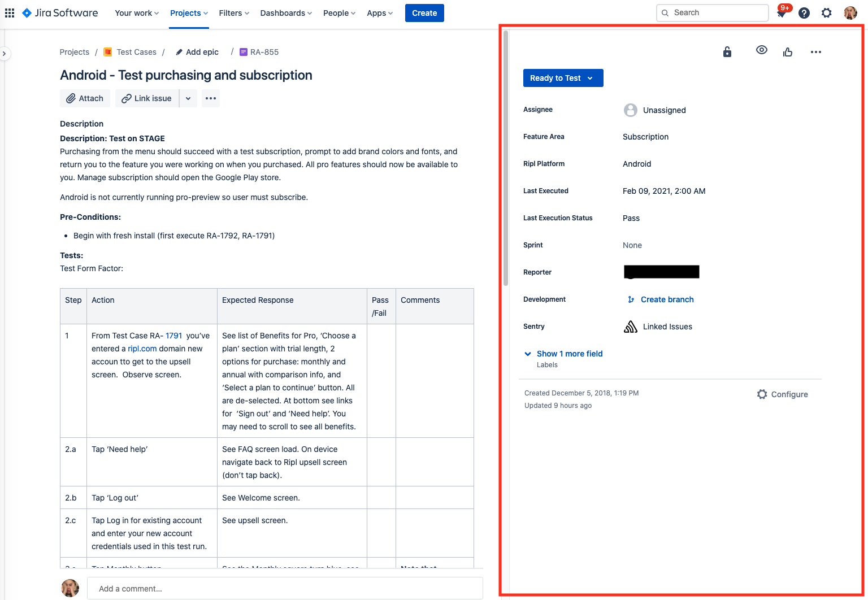Click the issue lock restriction icon

[x=727, y=52]
